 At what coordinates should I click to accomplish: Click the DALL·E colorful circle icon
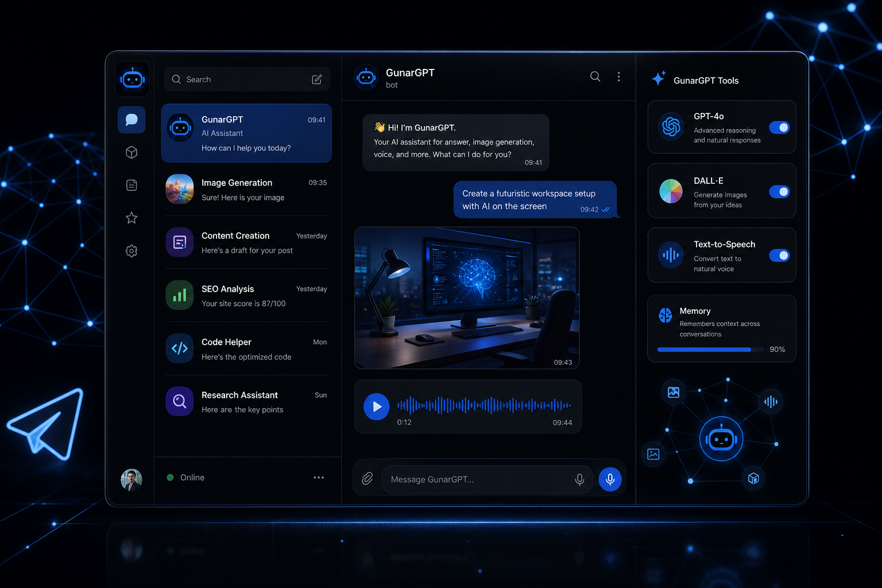[x=671, y=191]
